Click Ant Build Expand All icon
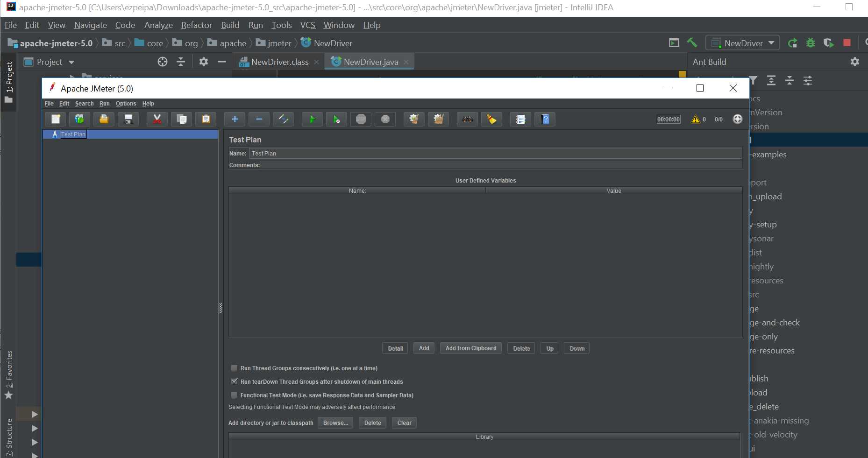 771,81
